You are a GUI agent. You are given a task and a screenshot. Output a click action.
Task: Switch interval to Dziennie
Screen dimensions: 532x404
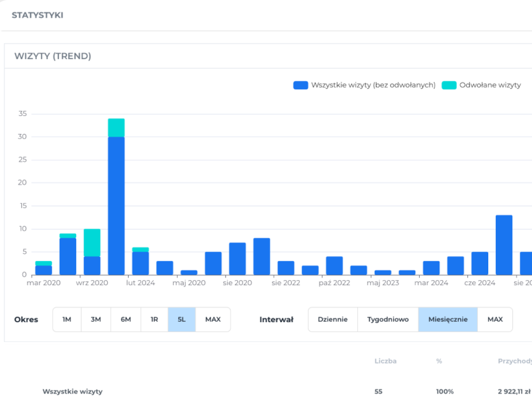pyautogui.click(x=333, y=319)
